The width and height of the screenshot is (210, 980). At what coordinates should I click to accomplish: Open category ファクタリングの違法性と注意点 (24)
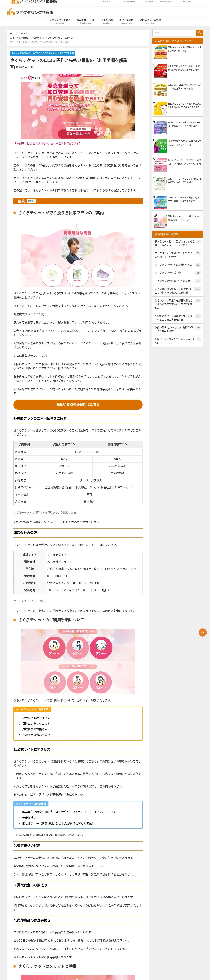[x=178, y=281]
